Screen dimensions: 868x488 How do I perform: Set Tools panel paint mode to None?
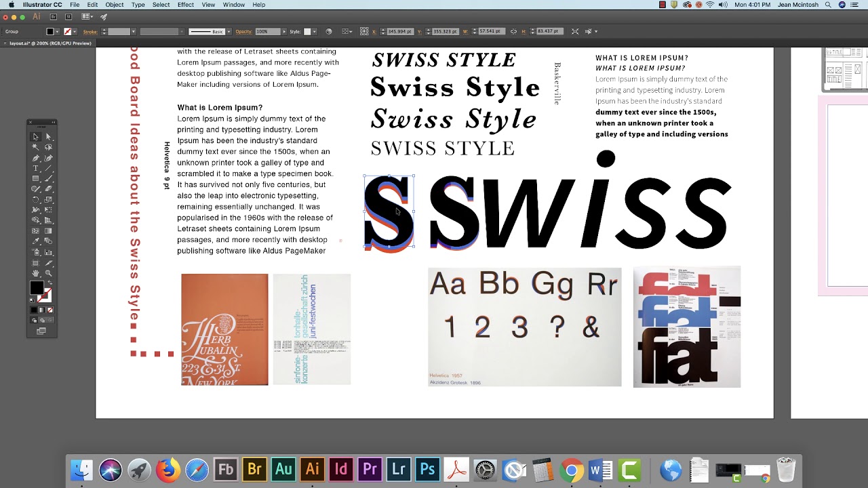click(50, 310)
